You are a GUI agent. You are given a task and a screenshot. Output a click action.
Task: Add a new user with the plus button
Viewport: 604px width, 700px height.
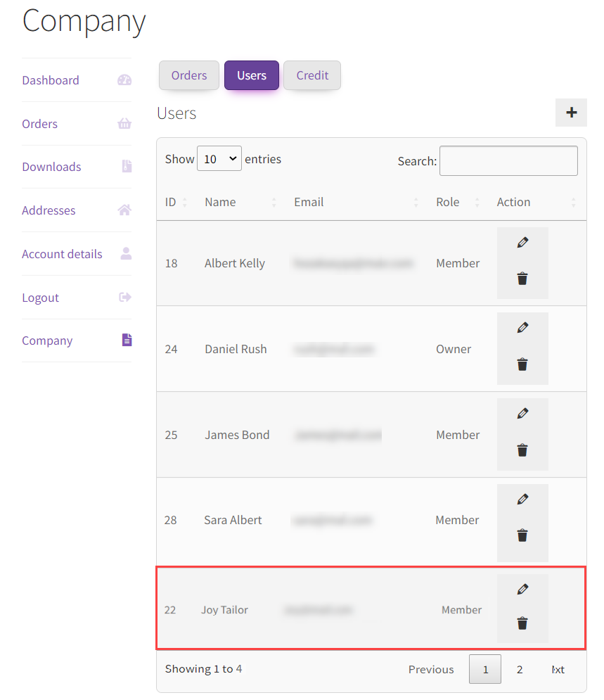(571, 113)
